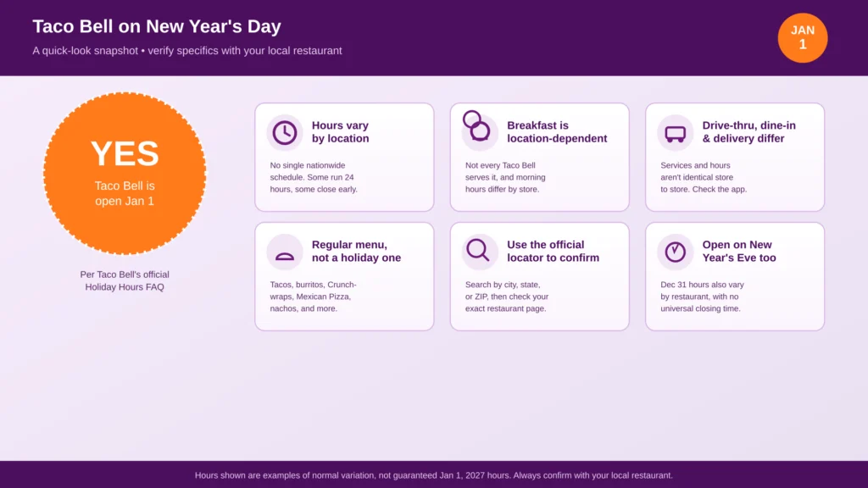Click the overlapping circles Breakfast icon
This screenshot has width=868, height=488.
[476, 125]
